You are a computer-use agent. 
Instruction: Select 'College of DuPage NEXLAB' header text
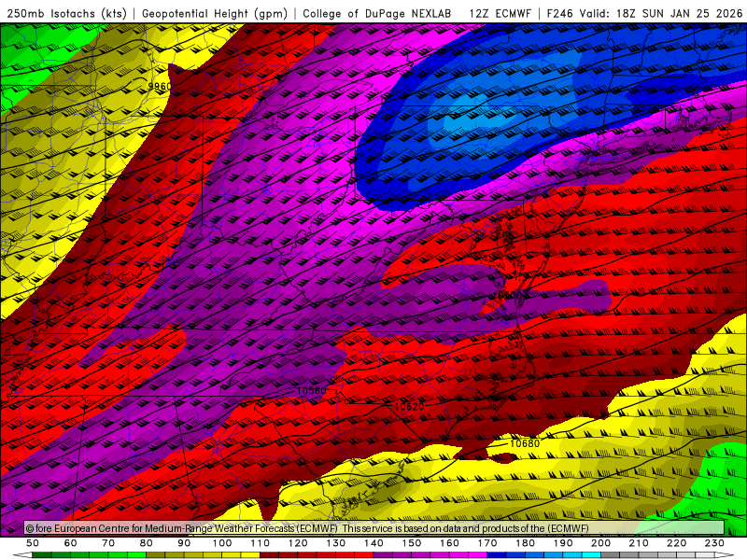pyautogui.click(x=377, y=14)
